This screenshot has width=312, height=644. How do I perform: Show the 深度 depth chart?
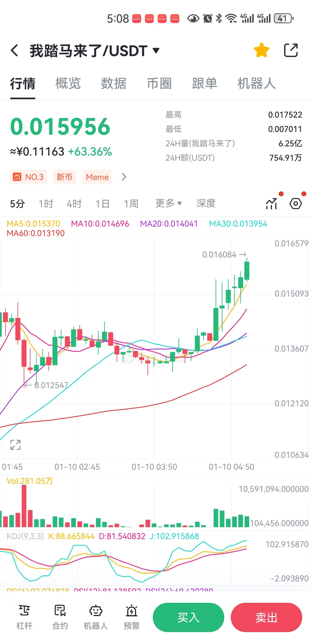[x=206, y=203]
